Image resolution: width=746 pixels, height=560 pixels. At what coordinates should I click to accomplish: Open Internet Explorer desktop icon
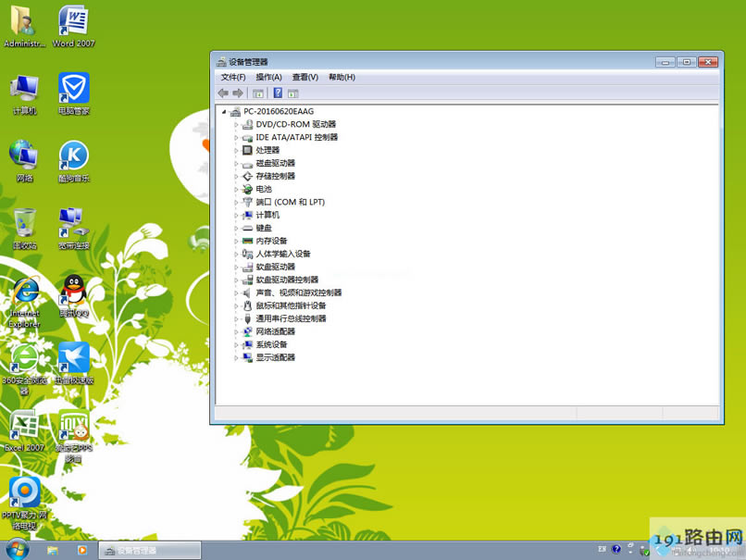click(x=25, y=301)
